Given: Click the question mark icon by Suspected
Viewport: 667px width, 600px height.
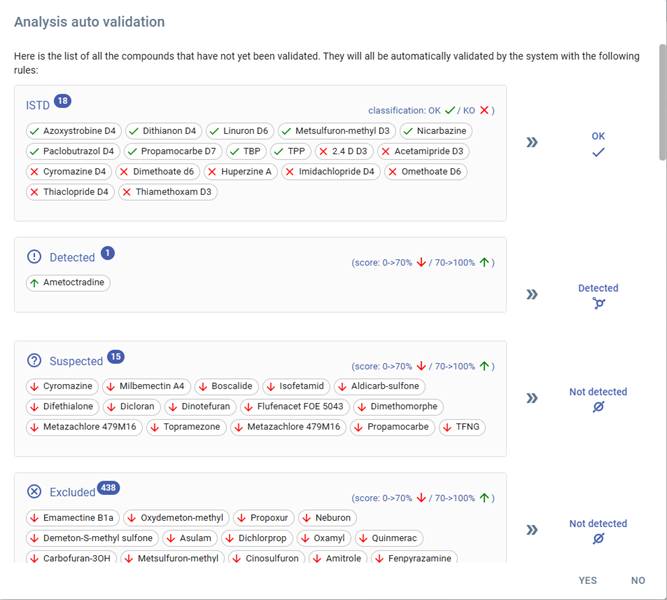Looking at the screenshot, I should pos(34,361).
